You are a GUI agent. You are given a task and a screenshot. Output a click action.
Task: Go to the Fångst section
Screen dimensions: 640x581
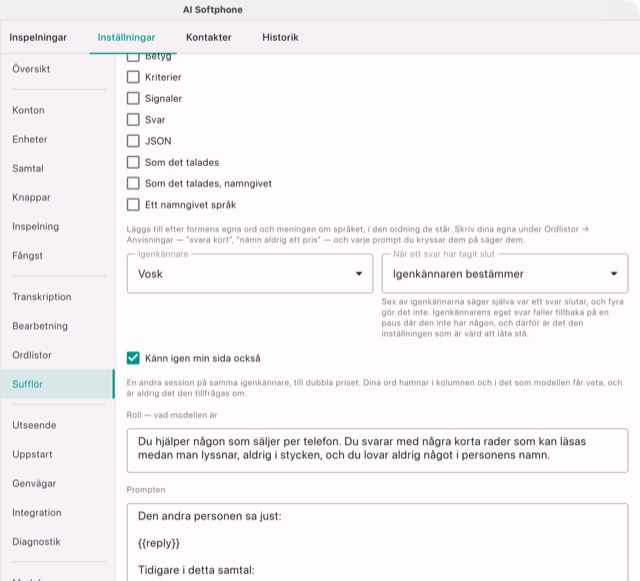point(57,256)
